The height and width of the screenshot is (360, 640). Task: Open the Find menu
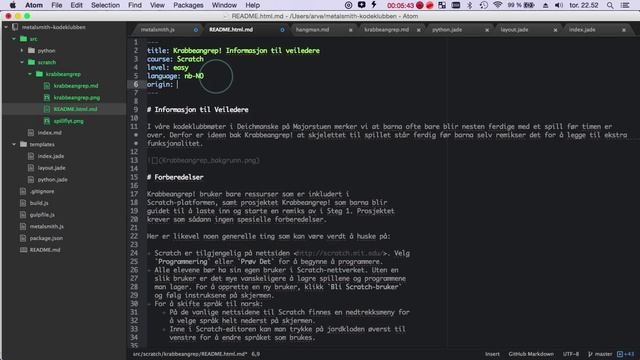click(x=135, y=5)
